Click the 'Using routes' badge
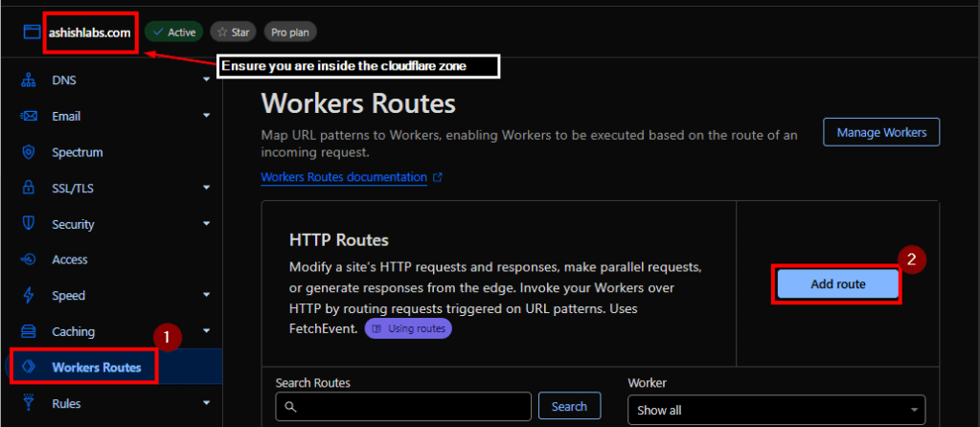Screen dimensions: 980x427 pyautogui.click(x=407, y=328)
